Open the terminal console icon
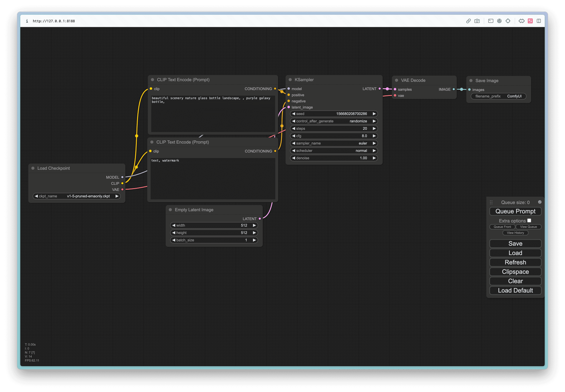This screenshot has height=392, width=565. 491,21
